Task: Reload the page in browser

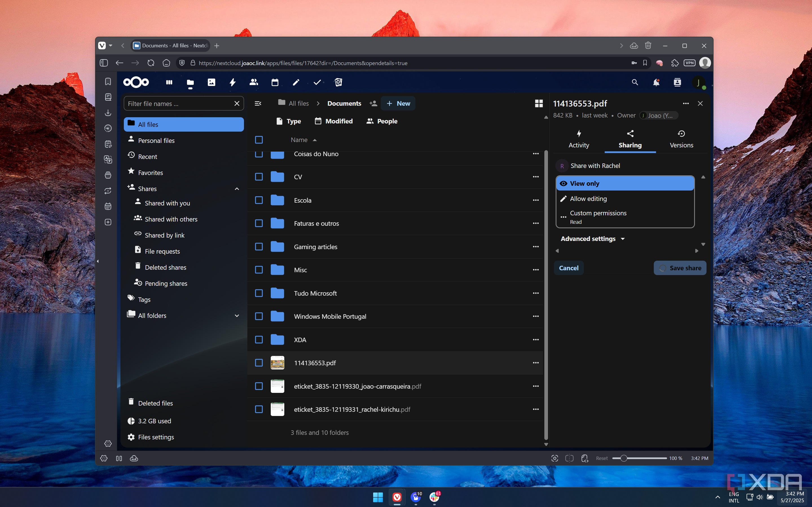Action: (151, 63)
